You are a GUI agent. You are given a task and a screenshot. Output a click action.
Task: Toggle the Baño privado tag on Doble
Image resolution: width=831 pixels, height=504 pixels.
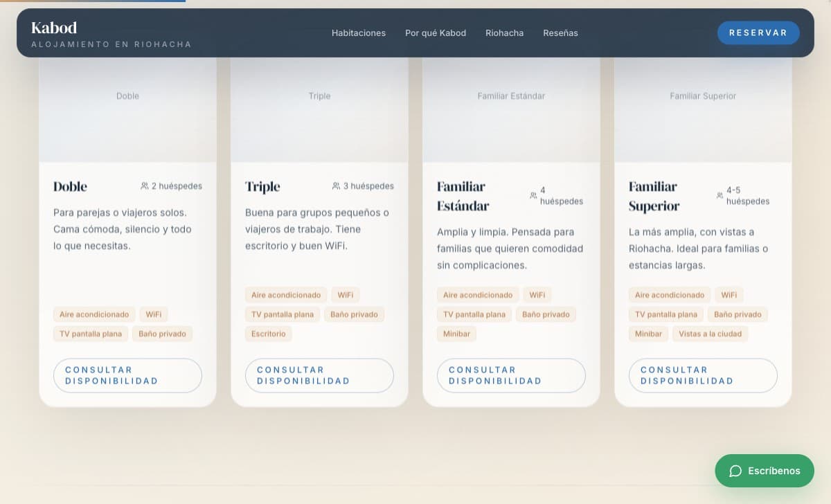[x=162, y=334]
